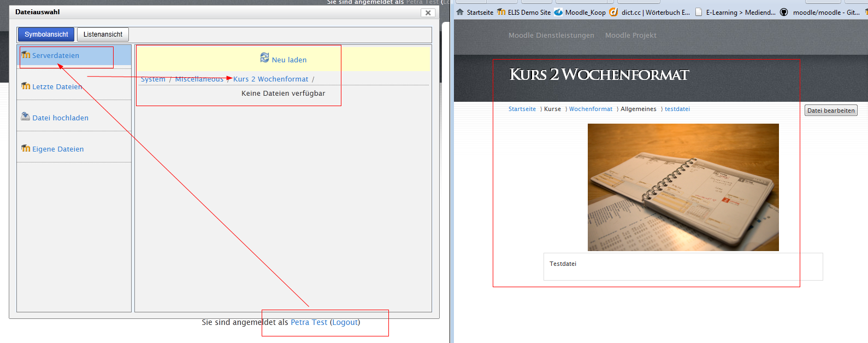Select Serverdateien repository
This screenshot has height=343, width=868.
click(56, 56)
